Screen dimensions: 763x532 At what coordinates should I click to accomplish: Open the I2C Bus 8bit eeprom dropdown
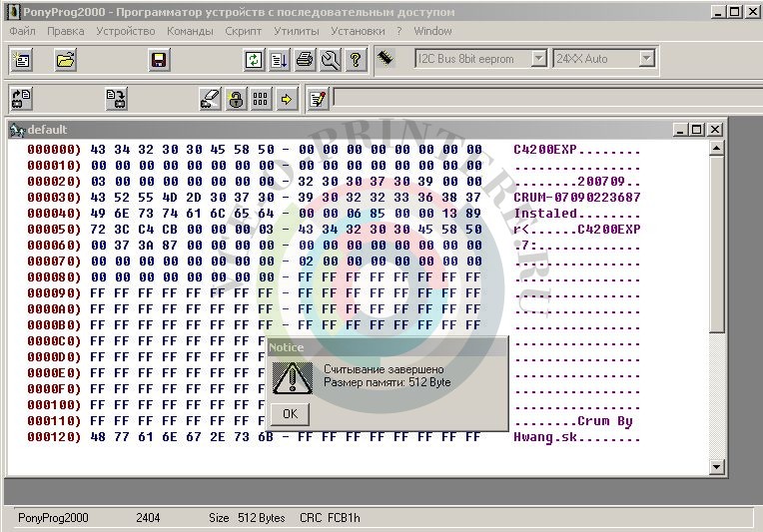(x=538, y=59)
